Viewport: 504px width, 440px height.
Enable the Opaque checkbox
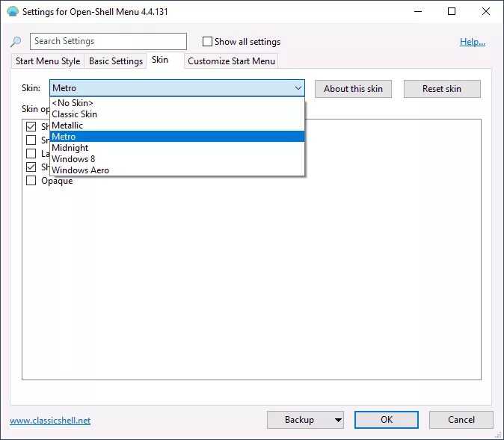coord(31,181)
